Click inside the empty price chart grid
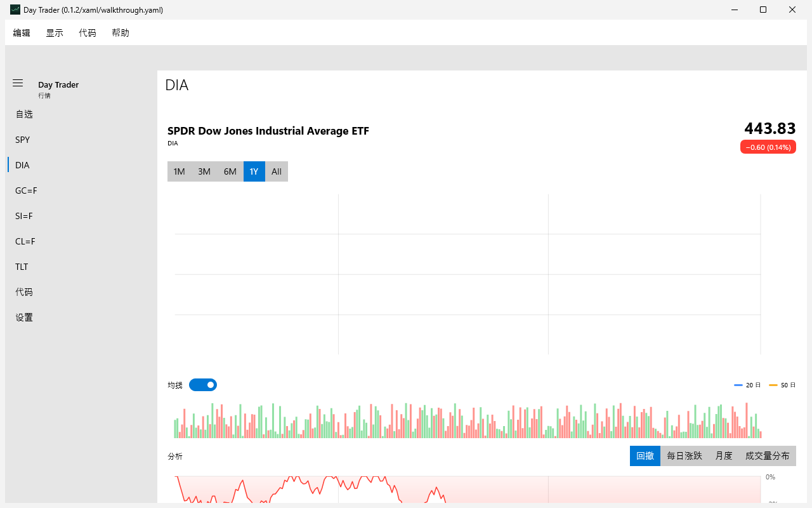This screenshot has width=812, height=508. (468, 274)
